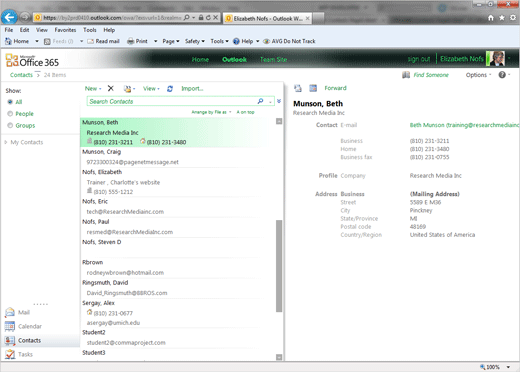Click the contact list scrollbar thumb
The image size is (520, 372).
pyautogui.click(x=279, y=266)
